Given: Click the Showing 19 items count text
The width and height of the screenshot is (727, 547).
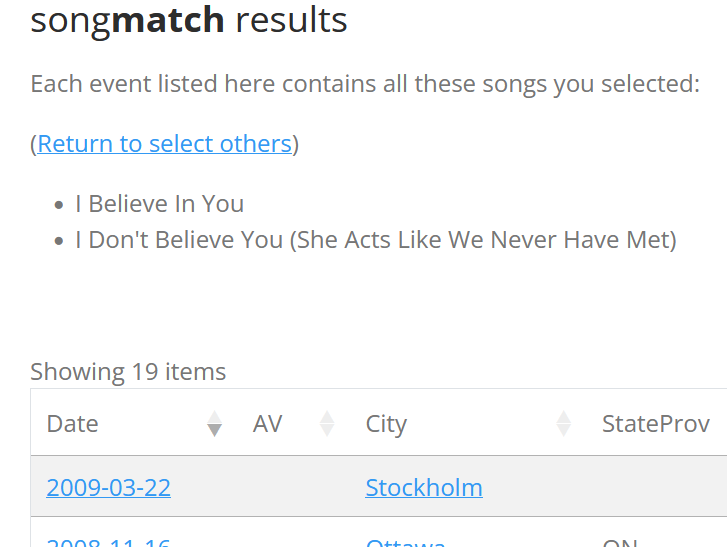Looking at the screenshot, I should [128, 372].
